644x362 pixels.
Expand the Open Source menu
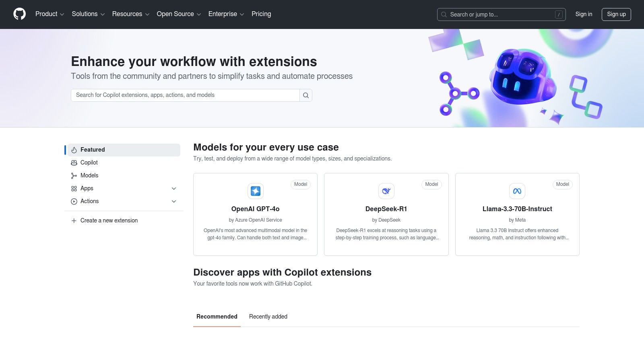[x=179, y=14]
